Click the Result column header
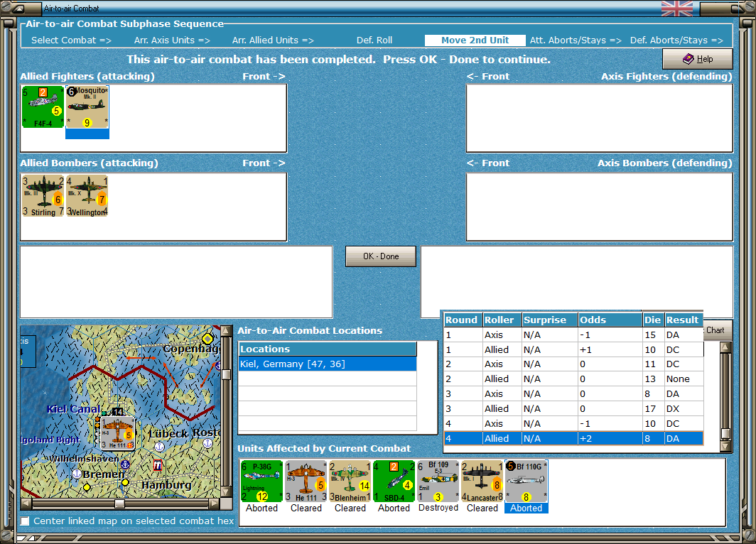 tap(684, 320)
